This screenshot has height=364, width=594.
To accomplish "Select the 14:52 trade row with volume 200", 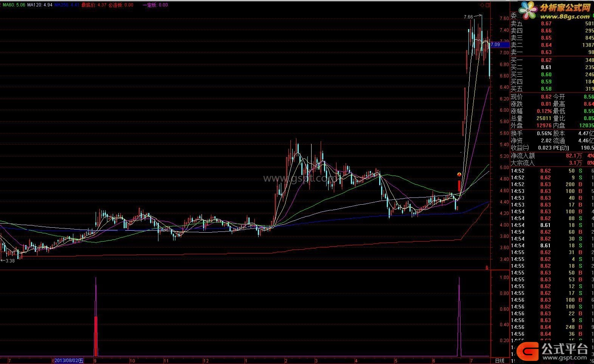I will (552, 184).
